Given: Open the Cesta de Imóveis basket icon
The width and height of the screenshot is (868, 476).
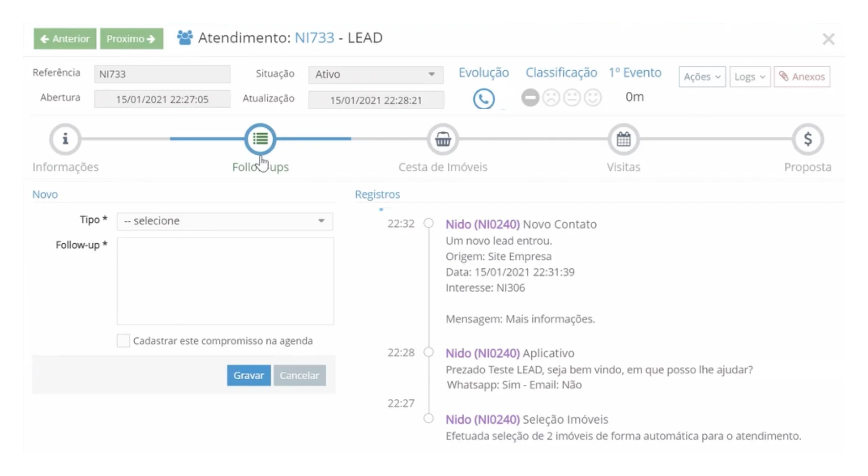Looking at the screenshot, I should point(443,139).
